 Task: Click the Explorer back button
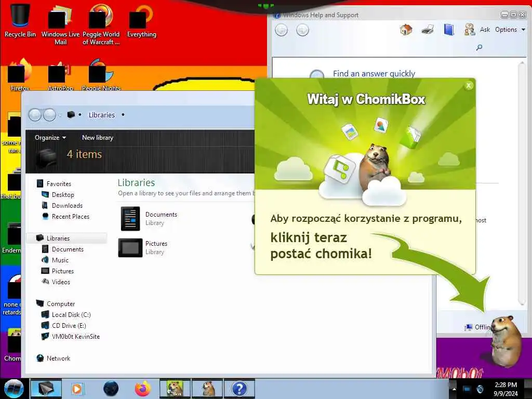[35, 115]
